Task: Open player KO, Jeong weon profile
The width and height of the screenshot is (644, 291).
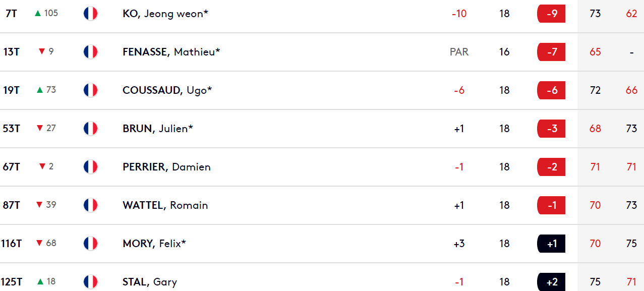Action: point(165,14)
